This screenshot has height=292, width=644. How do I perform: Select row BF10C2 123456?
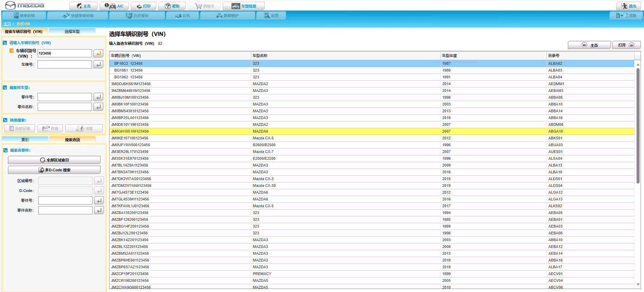click(x=372, y=63)
